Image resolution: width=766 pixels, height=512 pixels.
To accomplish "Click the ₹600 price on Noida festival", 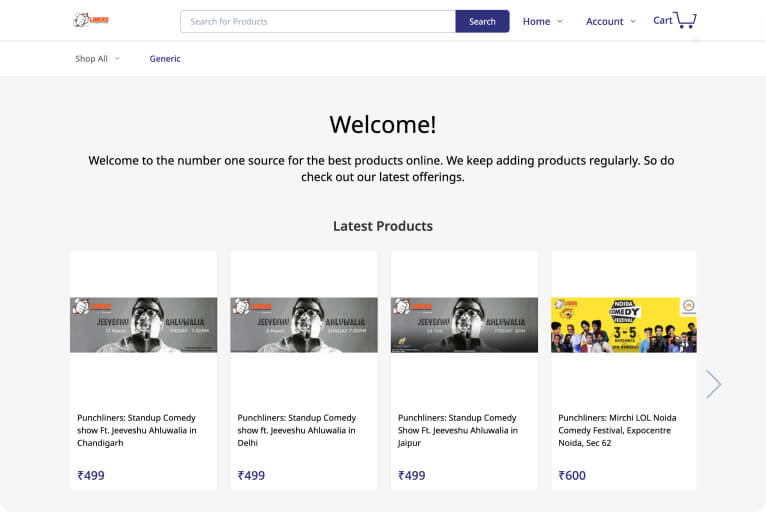I will [x=572, y=476].
